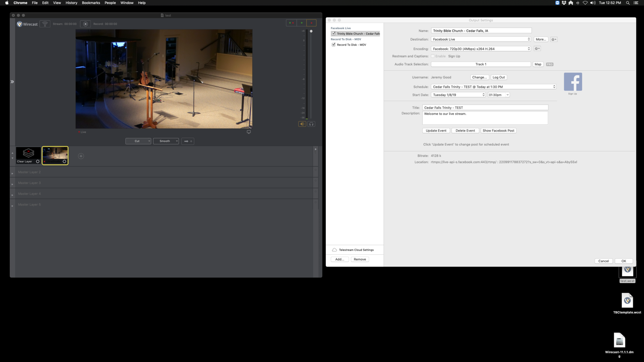Expand Master Layer 4
This screenshot has width=644, height=362.
tap(12, 195)
